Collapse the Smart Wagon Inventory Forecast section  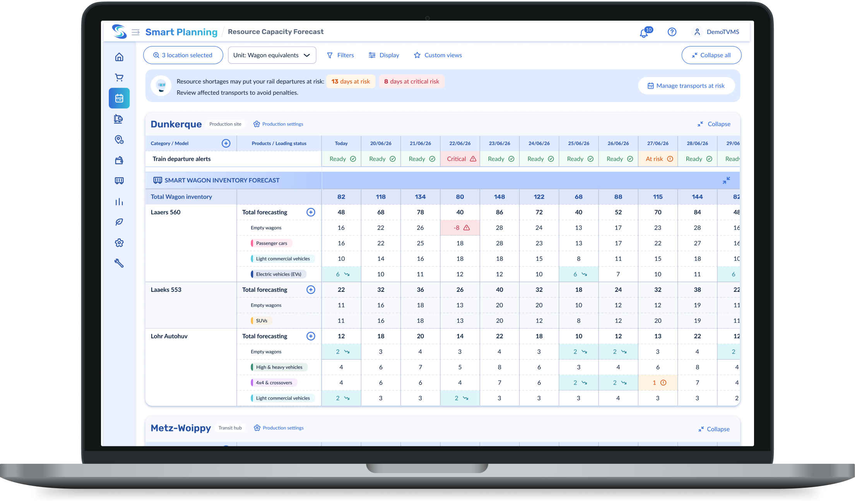pos(726,180)
